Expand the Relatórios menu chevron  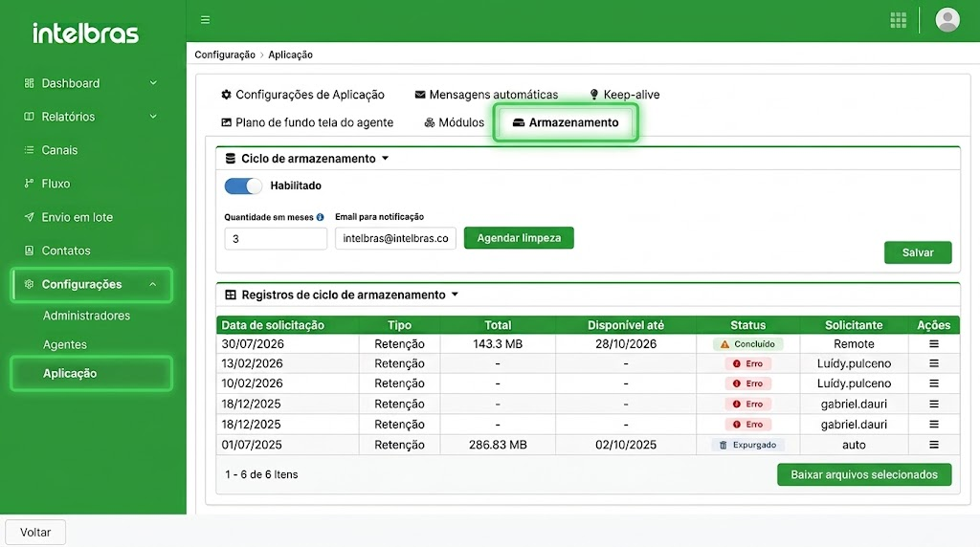tap(153, 117)
